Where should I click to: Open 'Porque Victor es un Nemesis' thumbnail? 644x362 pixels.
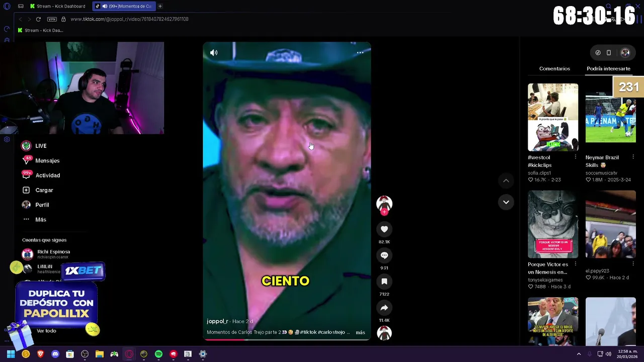(553, 224)
